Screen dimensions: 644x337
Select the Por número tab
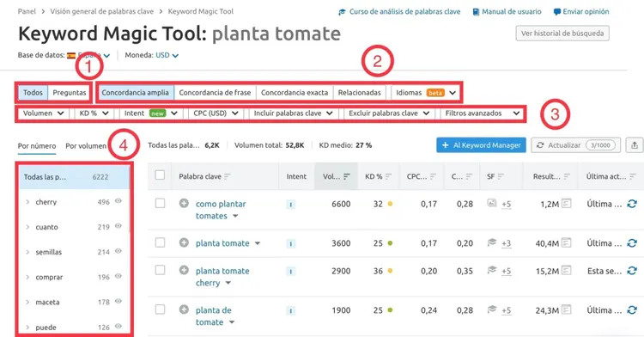pyautogui.click(x=37, y=146)
